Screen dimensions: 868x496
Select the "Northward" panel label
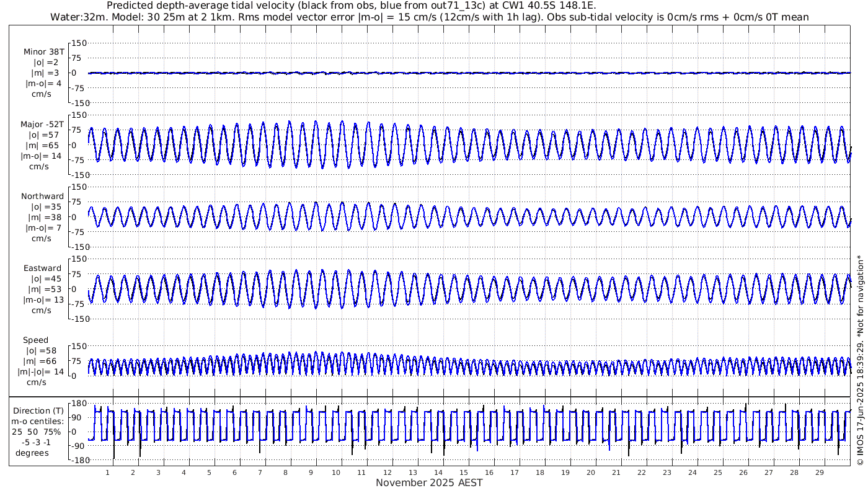[42, 197]
